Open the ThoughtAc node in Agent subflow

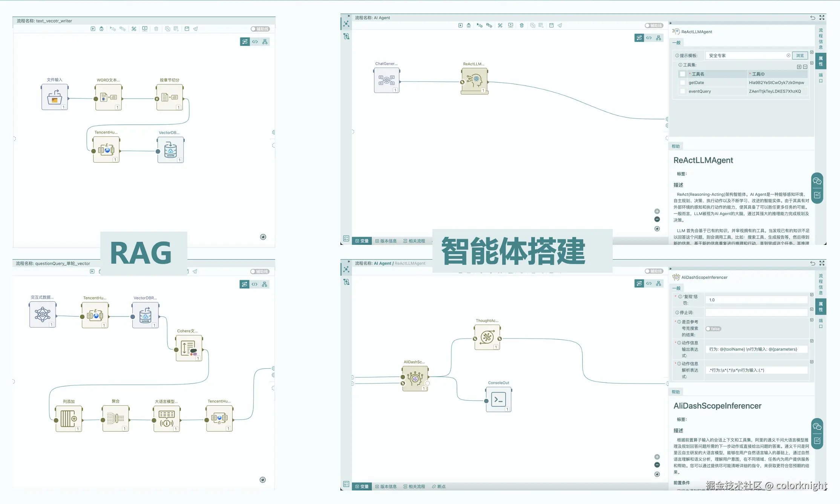[487, 337]
